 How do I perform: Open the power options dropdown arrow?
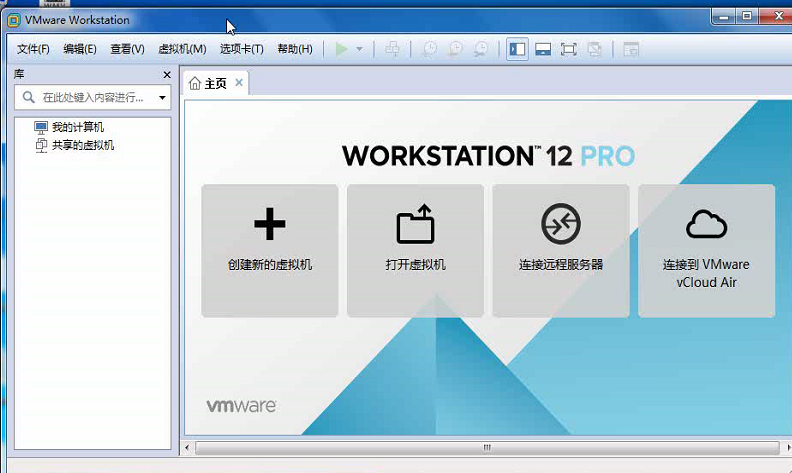359,49
